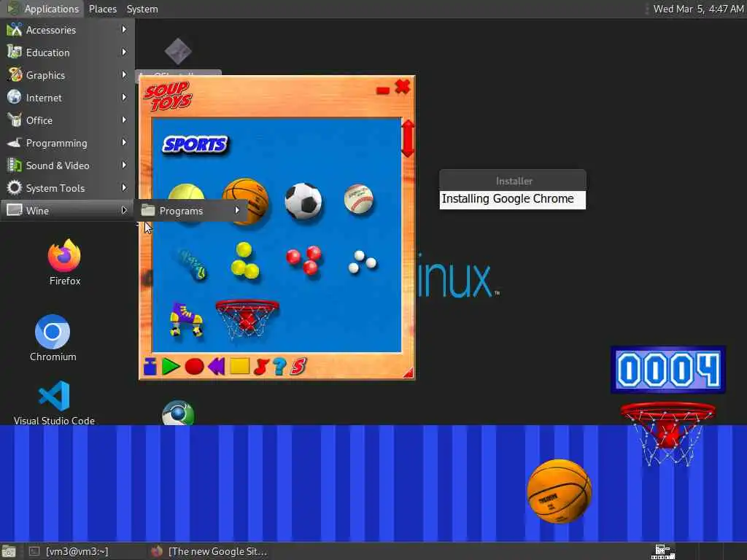Open help with the blue question mark
Screen dimensions: 747x560
click(279, 366)
